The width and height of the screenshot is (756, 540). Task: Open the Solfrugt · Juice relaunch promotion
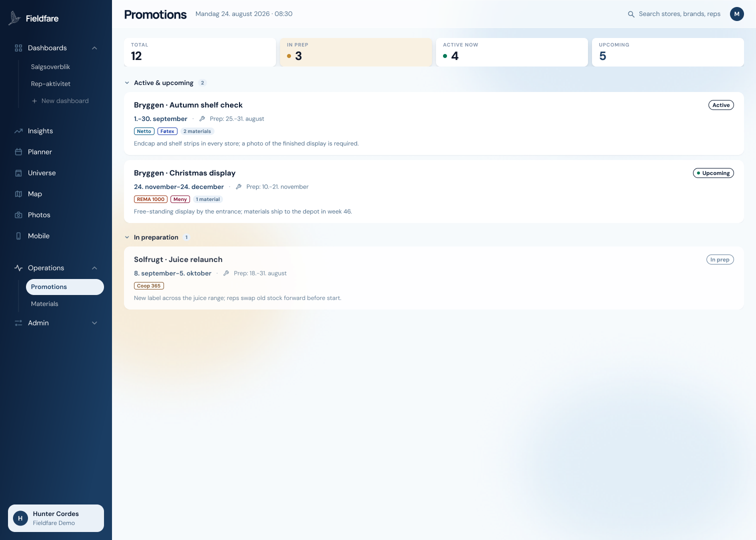pos(434,278)
